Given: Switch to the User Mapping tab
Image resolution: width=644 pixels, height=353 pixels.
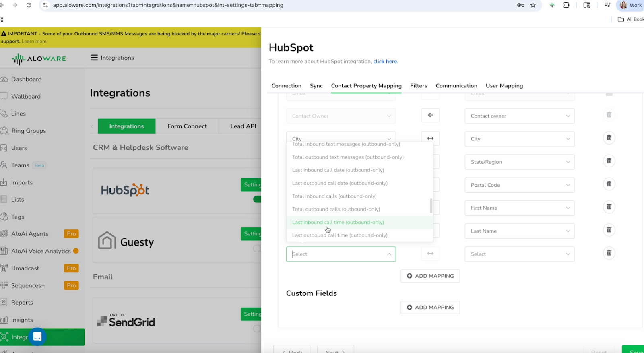Looking at the screenshot, I should 504,86.
